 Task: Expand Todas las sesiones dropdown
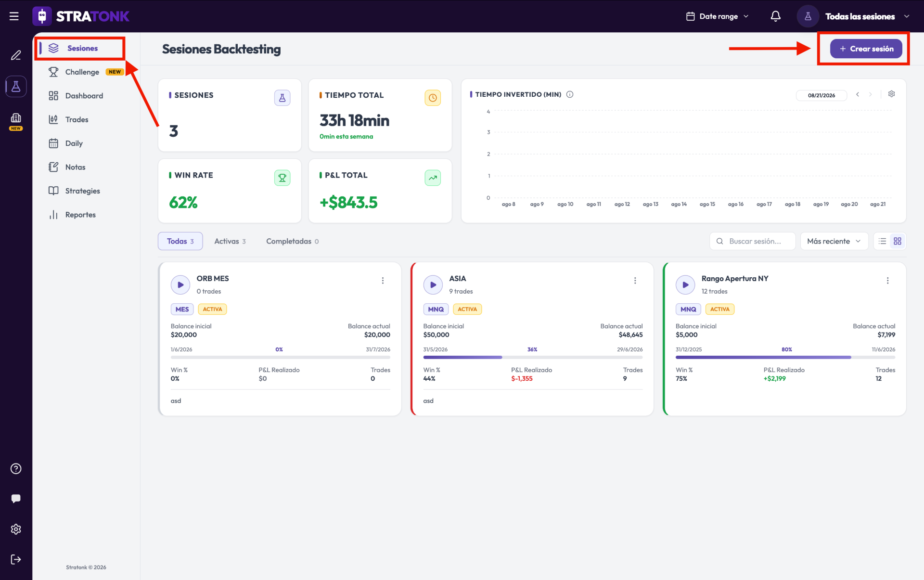(x=853, y=16)
